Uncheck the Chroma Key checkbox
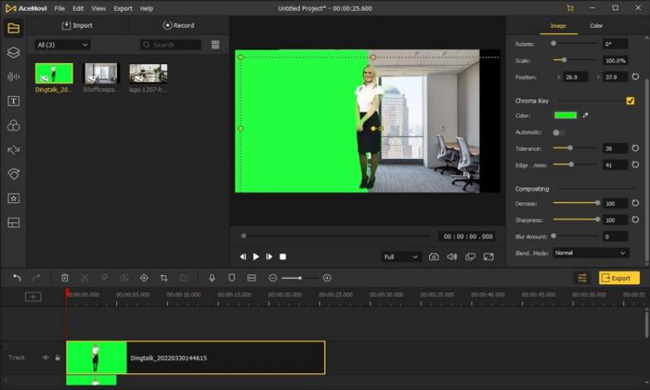Viewport: 650px width, 390px height. (x=630, y=101)
